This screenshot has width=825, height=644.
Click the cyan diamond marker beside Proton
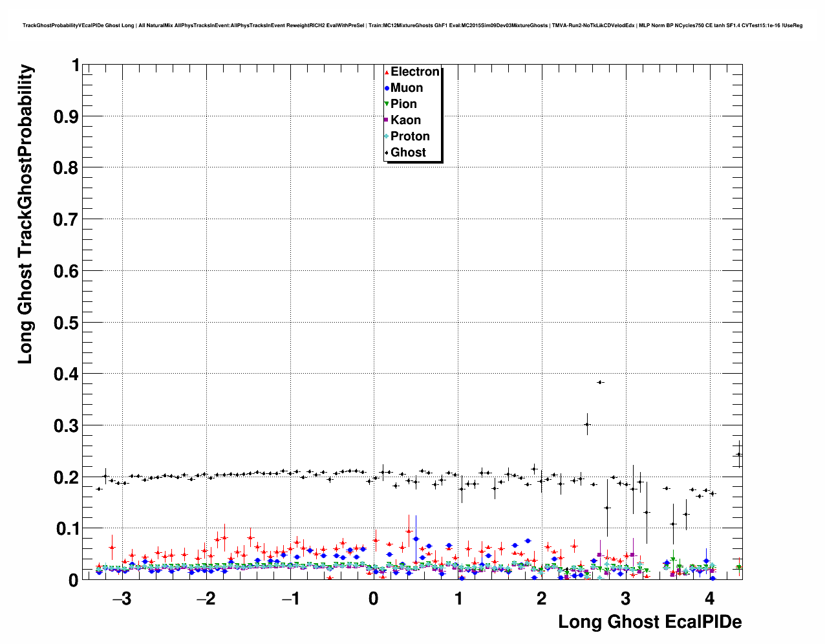pos(387,136)
